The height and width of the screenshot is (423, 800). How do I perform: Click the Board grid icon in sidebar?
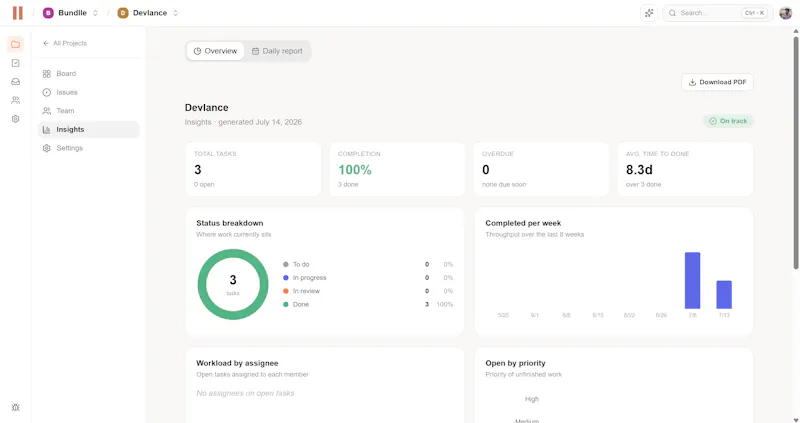[x=46, y=74]
